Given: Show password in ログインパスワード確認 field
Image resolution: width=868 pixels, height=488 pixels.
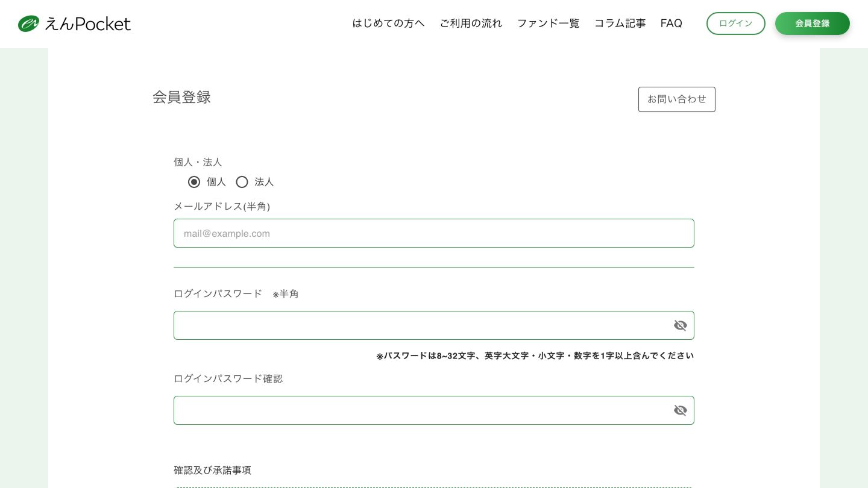Looking at the screenshot, I should [681, 410].
